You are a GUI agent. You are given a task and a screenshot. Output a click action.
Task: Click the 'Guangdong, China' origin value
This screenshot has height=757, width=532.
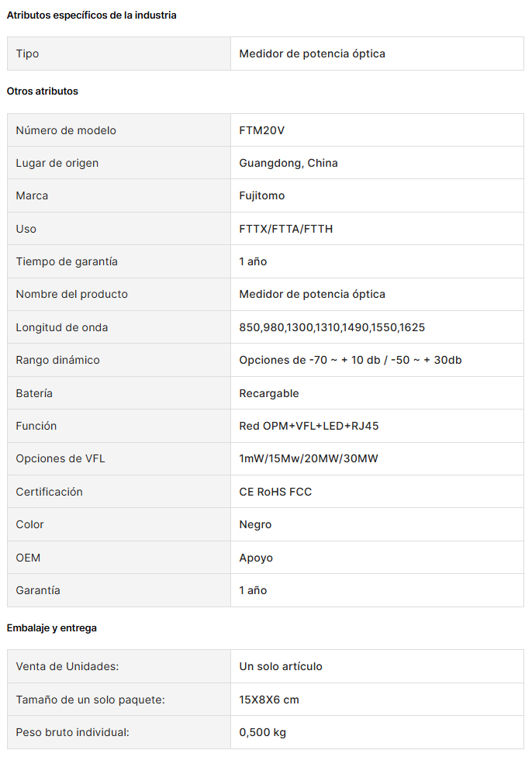(x=288, y=163)
